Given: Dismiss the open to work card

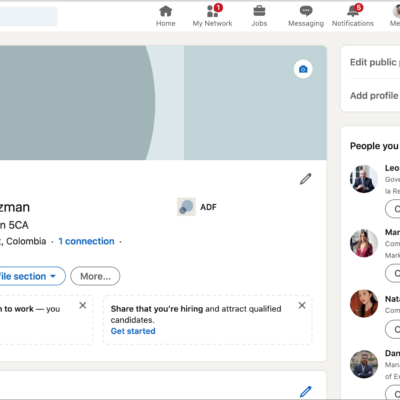Looking at the screenshot, I should pyautogui.click(x=83, y=305).
